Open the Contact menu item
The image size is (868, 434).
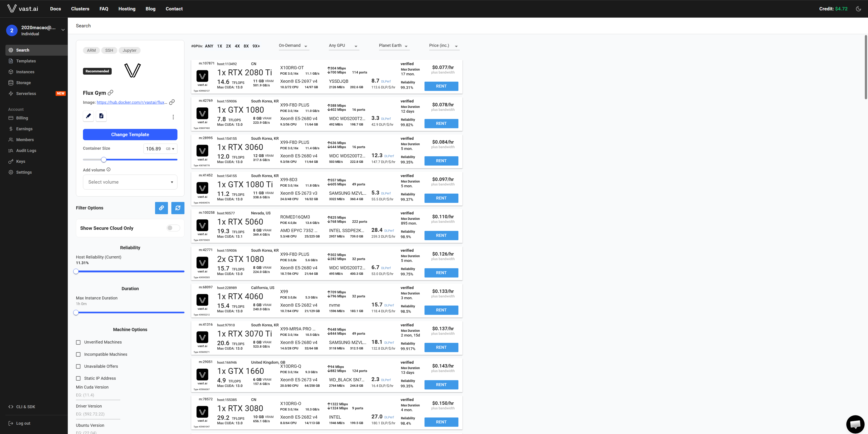(174, 9)
